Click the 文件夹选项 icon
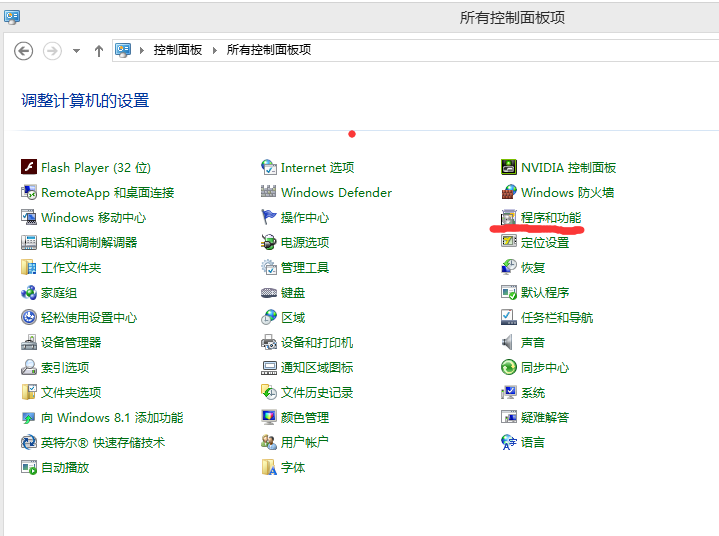Image resolution: width=719 pixels, height=536 pixels. point(29,392)
